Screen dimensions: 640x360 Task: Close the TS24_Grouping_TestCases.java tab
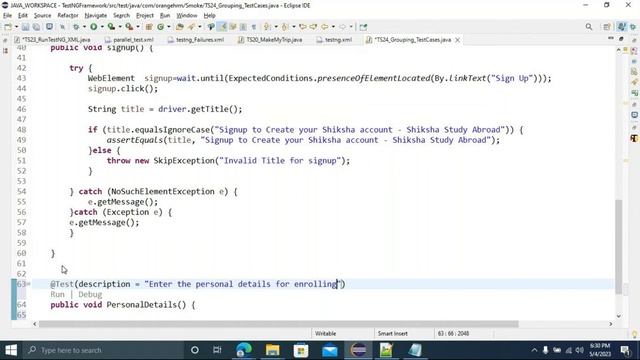pos(458,40)
